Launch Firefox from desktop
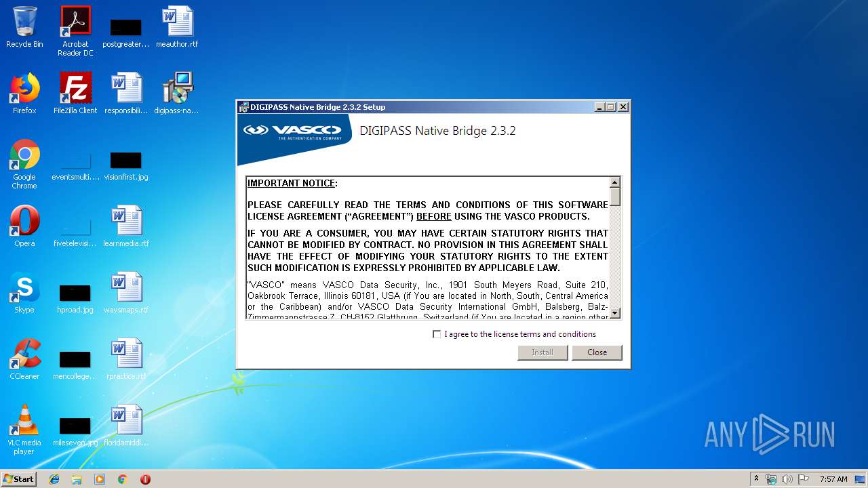The height and width of the screenshot is (488, 868). point(24,94)
